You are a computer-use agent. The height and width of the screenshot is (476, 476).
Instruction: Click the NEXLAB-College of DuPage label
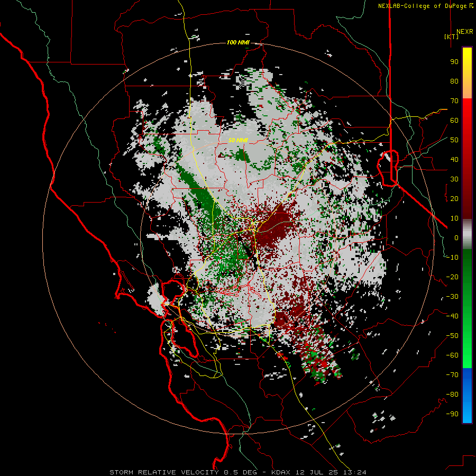tap(424, 6)
